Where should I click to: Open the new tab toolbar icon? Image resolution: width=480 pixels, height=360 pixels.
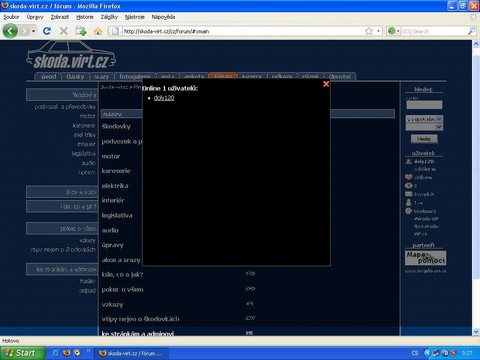[81, 31]
